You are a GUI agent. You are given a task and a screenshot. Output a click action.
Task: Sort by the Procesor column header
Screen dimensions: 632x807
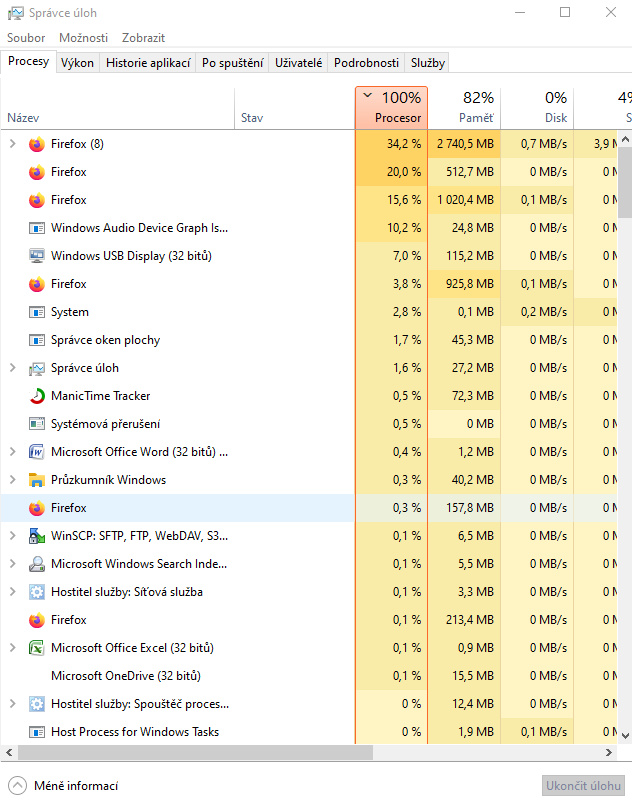pyautogui.click(x=392, y=108)
